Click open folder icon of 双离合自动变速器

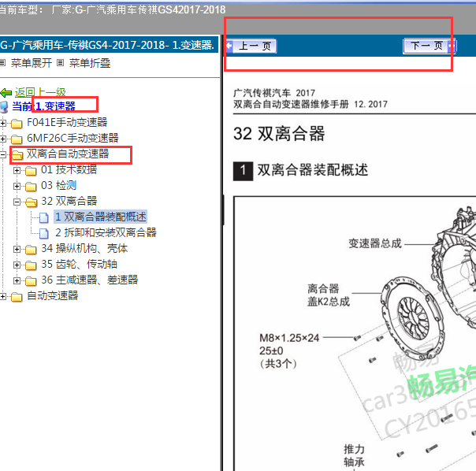pos(17,155)
